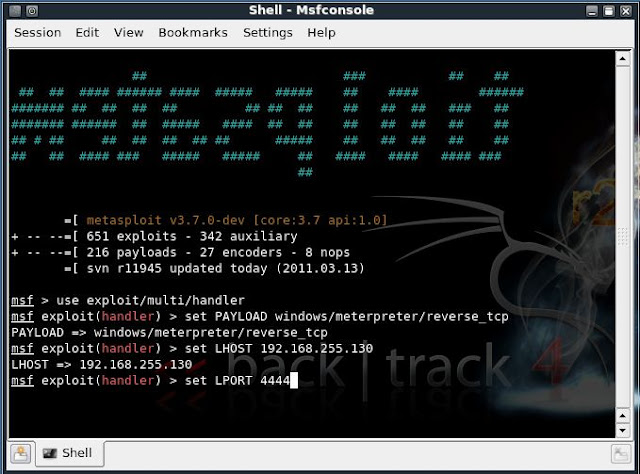Screen dimensions: 640x474
Task: Click the window menu icon in the title bar
Action: (x=16, y=11)
